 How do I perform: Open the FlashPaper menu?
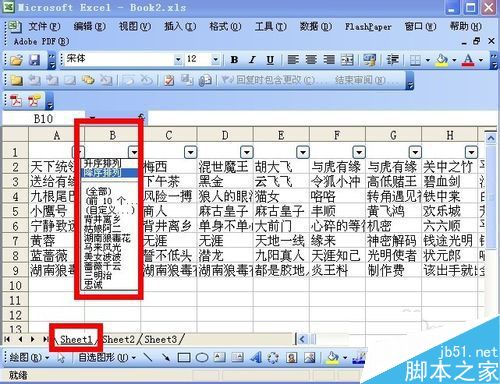click(368, 27)
